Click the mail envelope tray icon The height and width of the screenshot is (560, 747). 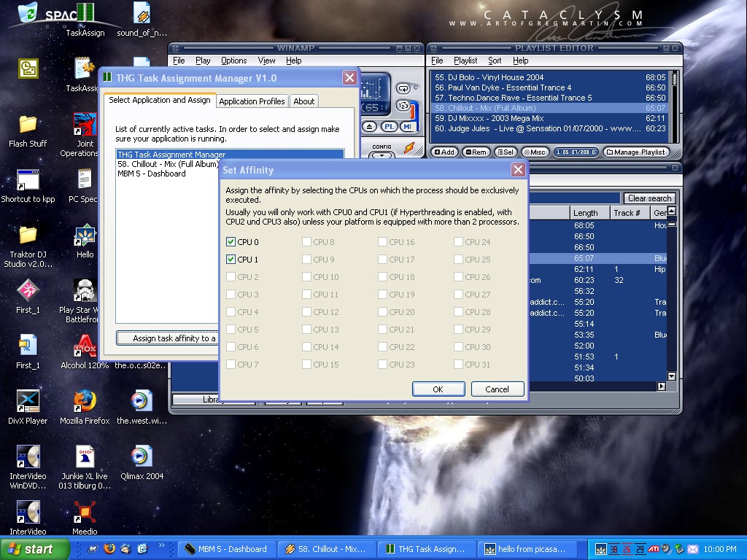692,549
